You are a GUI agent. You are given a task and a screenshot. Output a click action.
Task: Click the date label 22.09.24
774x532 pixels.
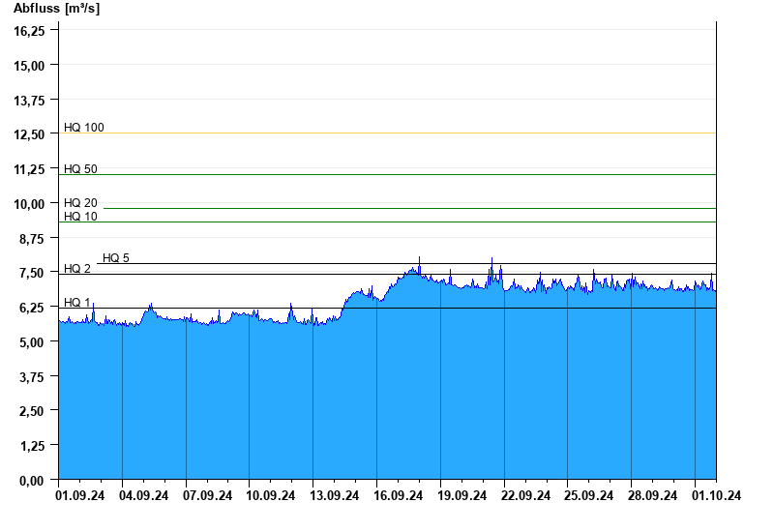coord(525,495)
